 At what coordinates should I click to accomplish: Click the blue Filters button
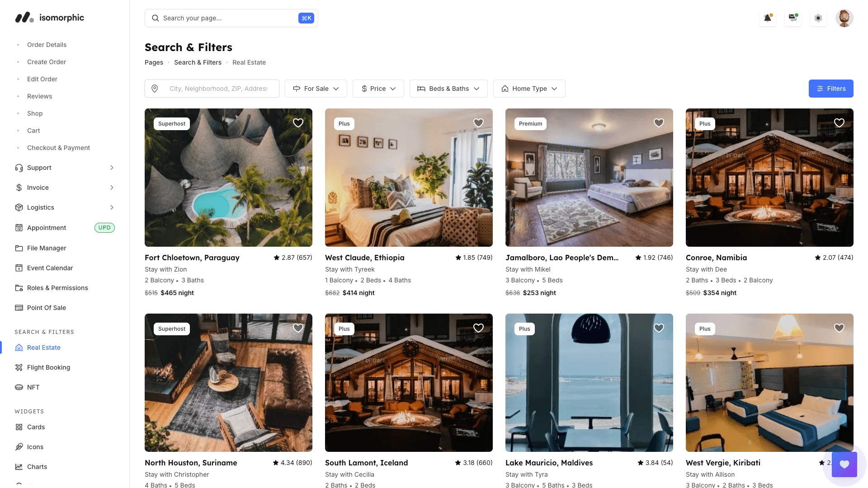pos(831,89)
